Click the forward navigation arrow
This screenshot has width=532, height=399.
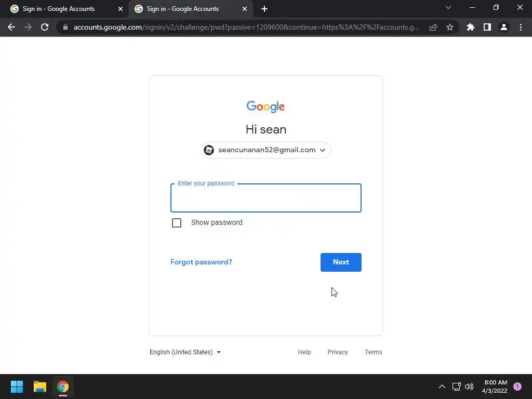(28, 27)
